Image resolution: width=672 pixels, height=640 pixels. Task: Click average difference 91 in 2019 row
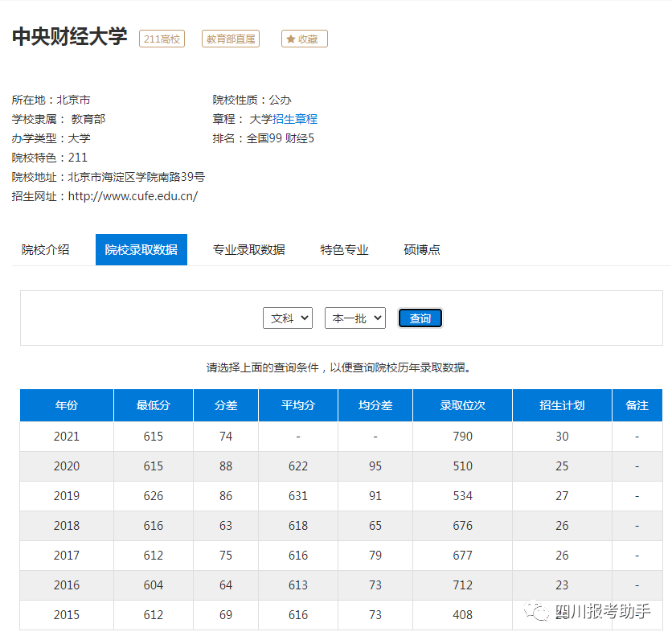[375, 496]
